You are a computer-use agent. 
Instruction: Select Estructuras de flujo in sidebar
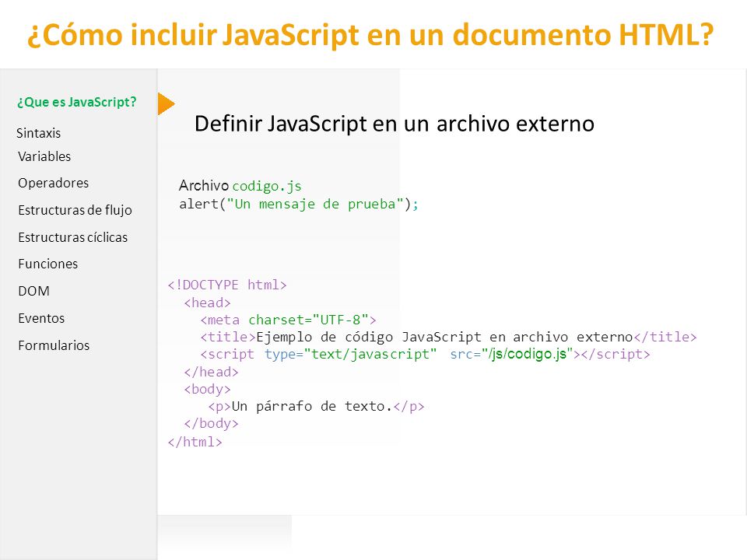(x=75, y=210)
